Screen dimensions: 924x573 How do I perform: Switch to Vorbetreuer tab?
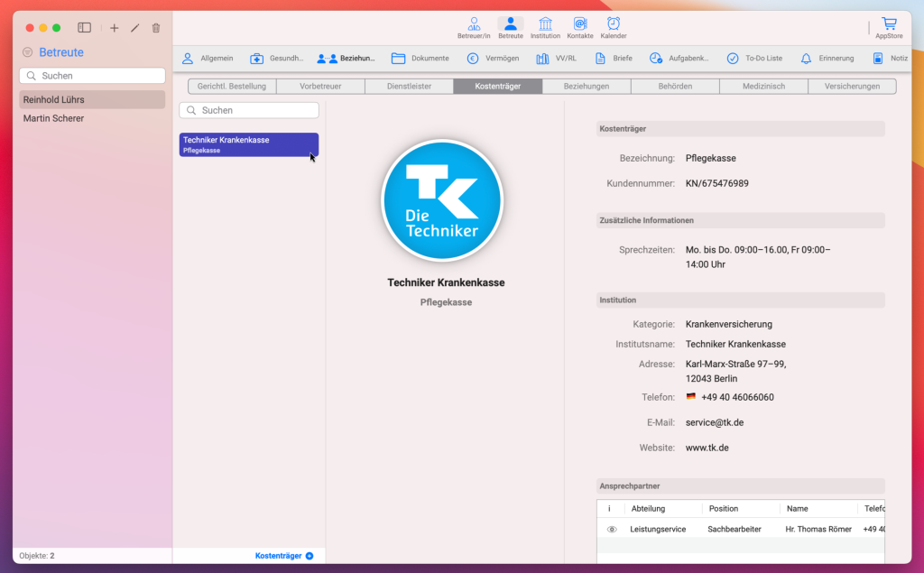tap(320, 86)
